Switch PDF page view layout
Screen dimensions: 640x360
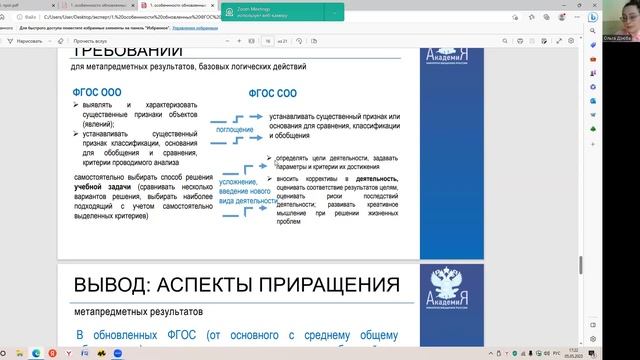tap(314, 41)
